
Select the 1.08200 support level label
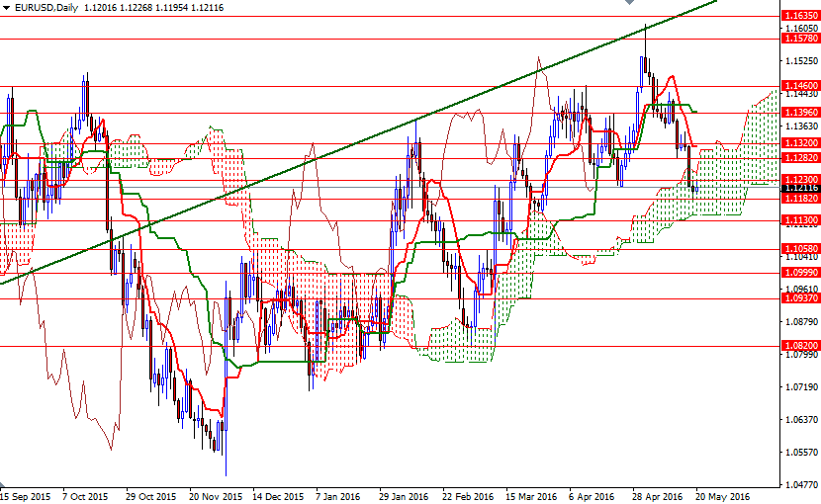pos(799,346)
